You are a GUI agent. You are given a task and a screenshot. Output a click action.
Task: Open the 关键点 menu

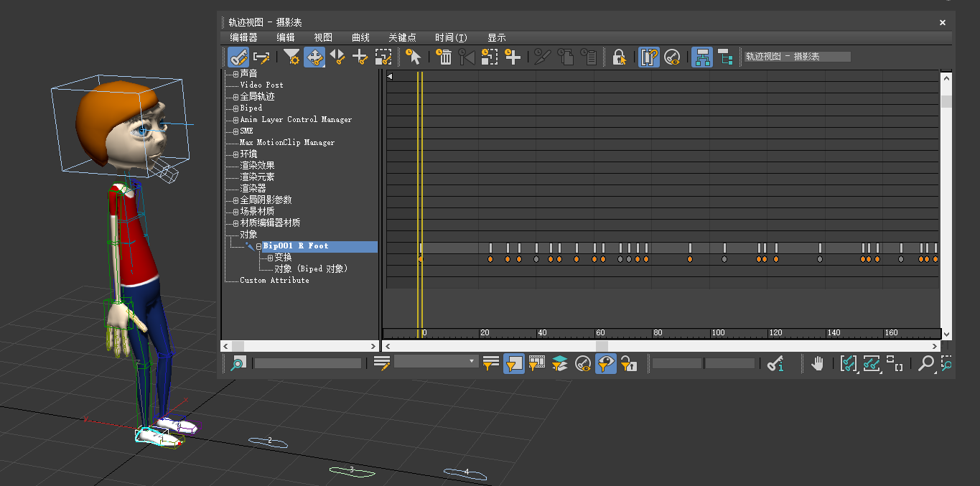click(402, 37)
